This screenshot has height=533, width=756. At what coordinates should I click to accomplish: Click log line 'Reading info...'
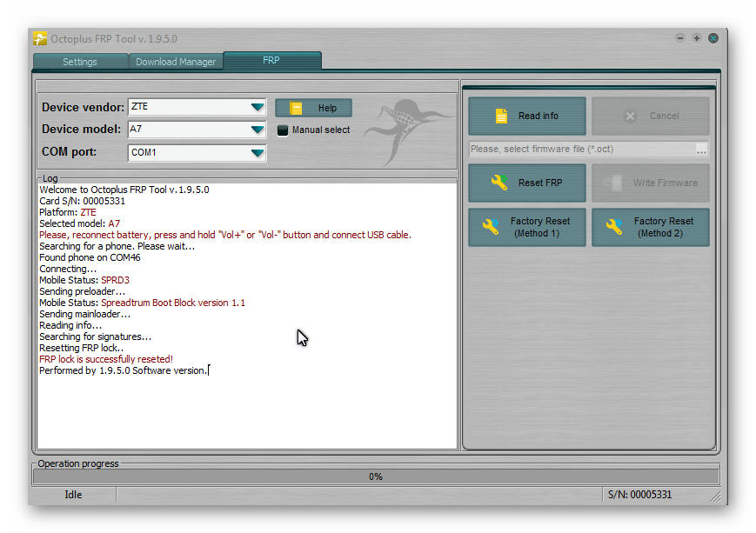70,325
